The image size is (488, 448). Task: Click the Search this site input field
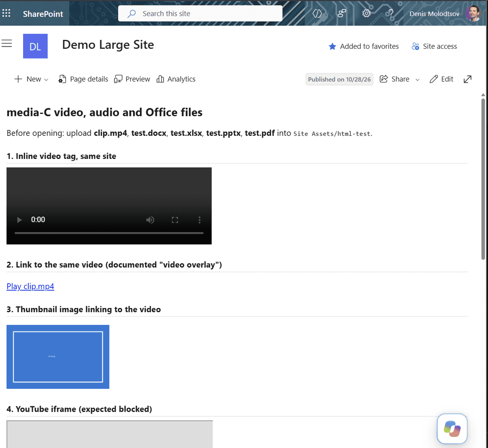[200, 13]
